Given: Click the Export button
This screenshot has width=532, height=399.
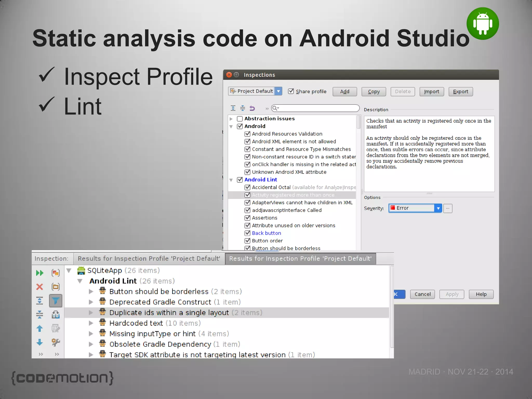Looking at the screenshot, I should click(461, 91).
